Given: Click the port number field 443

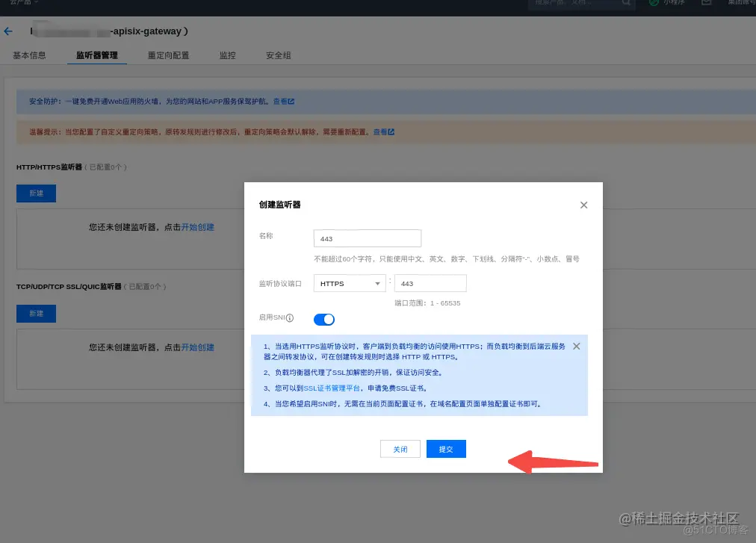Looking at the screenshot, I should click(430, 283).
